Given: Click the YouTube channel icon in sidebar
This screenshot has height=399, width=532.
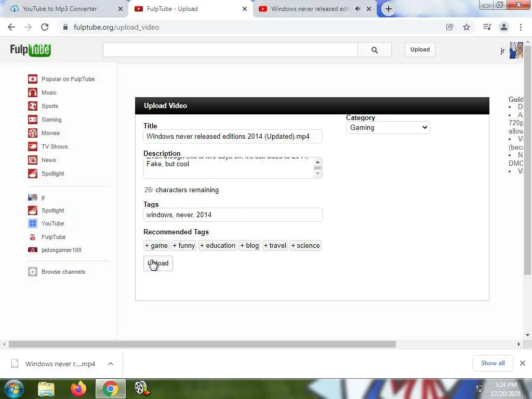Looking at the screenshot, I should (x=33, y=223).
